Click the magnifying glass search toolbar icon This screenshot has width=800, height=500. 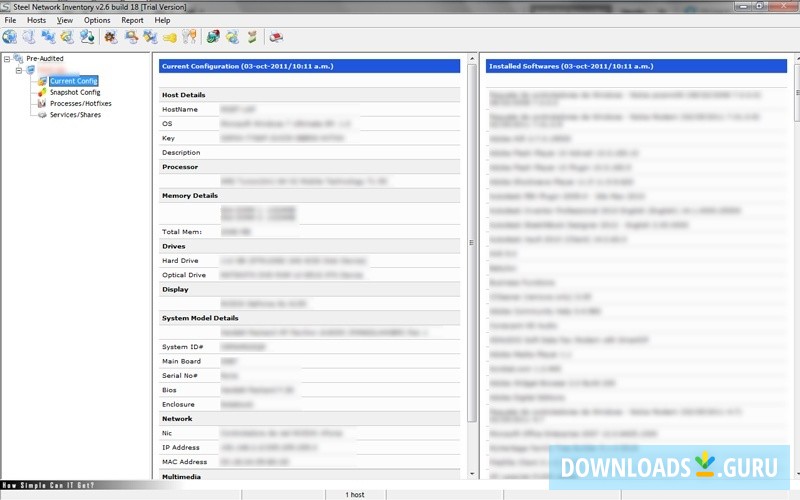click(x=131, y=37)
